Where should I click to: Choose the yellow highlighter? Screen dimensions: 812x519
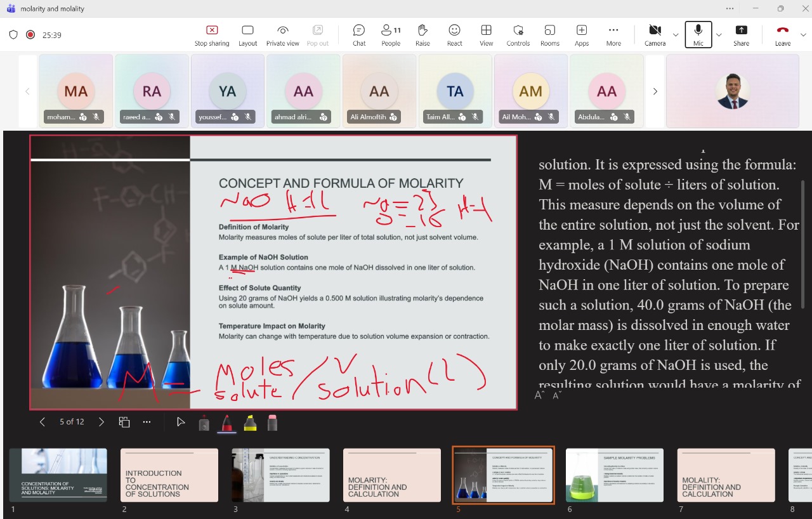(x=251, y=423)
